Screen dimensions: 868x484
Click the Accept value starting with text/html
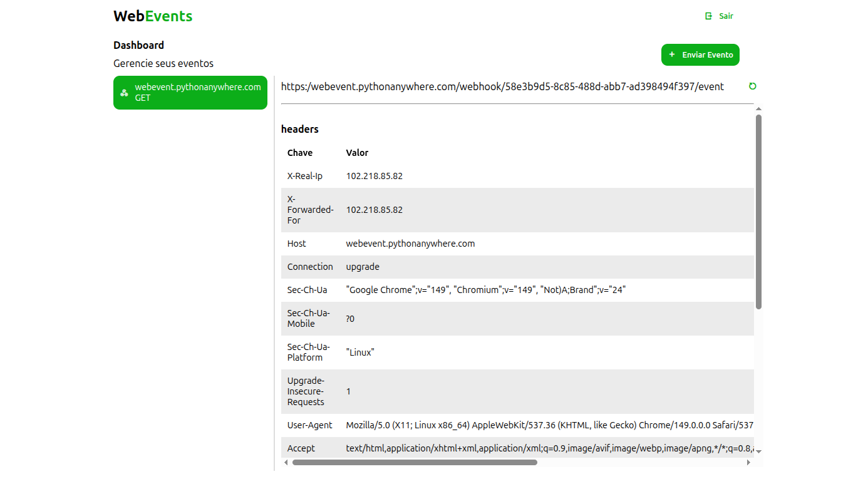550,448
